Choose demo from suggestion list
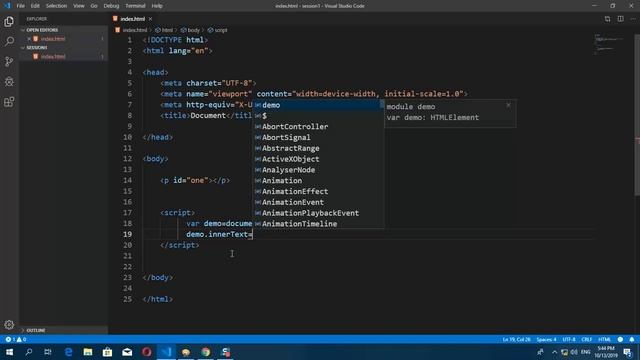This screenshot has width=640, height=360. coord(318,105)
